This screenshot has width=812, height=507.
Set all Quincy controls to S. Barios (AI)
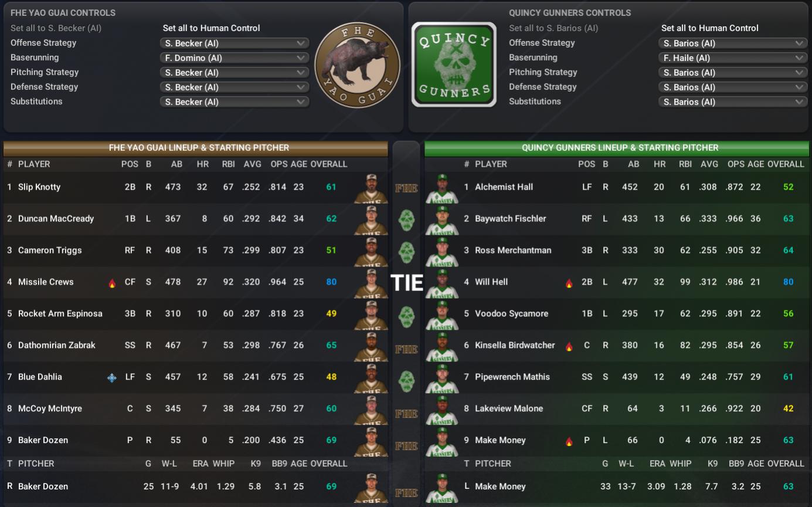click(553, 28)
